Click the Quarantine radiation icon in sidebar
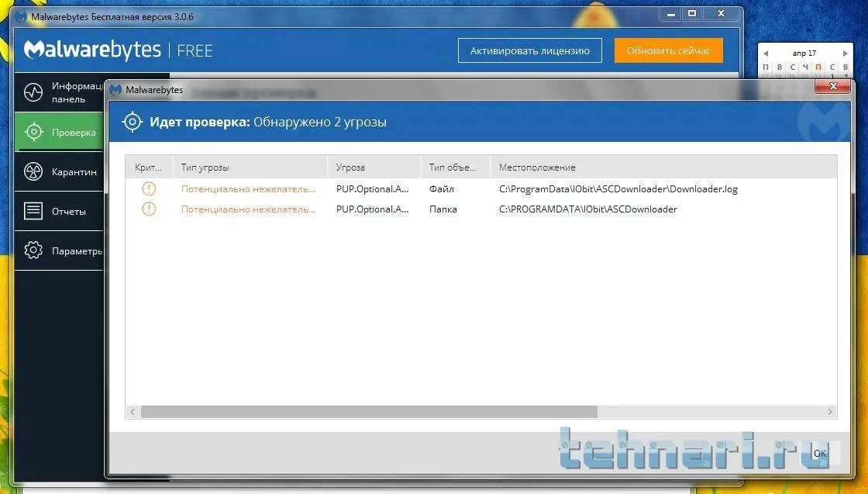868x494 pixels. pos(33,171)
